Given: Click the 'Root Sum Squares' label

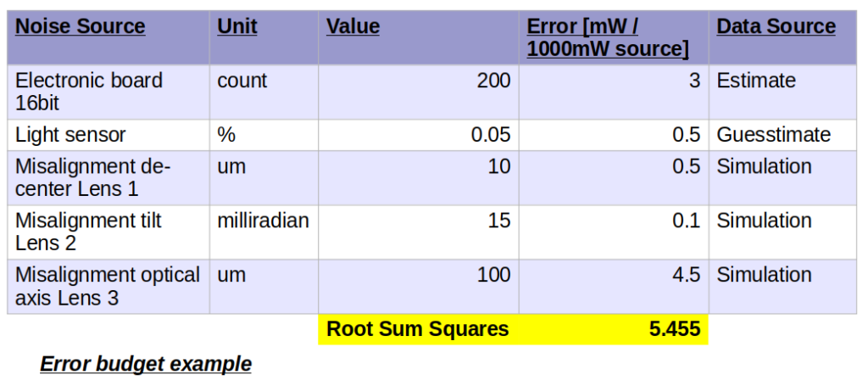Looking at the screenshot, I should [x=418, y=329].
